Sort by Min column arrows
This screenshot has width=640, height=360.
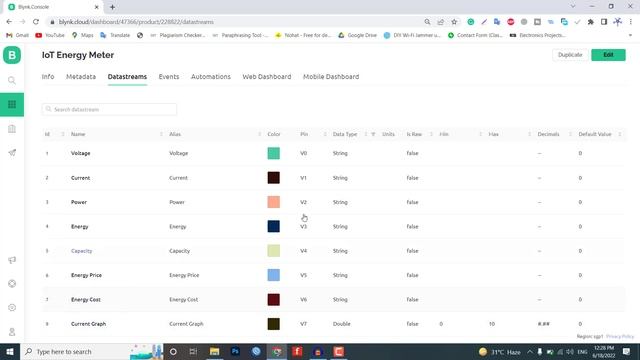[480, 134]
